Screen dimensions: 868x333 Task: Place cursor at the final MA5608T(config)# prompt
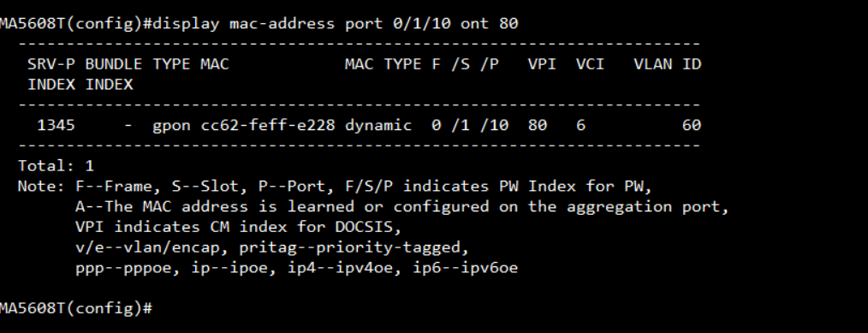point(76,308)
